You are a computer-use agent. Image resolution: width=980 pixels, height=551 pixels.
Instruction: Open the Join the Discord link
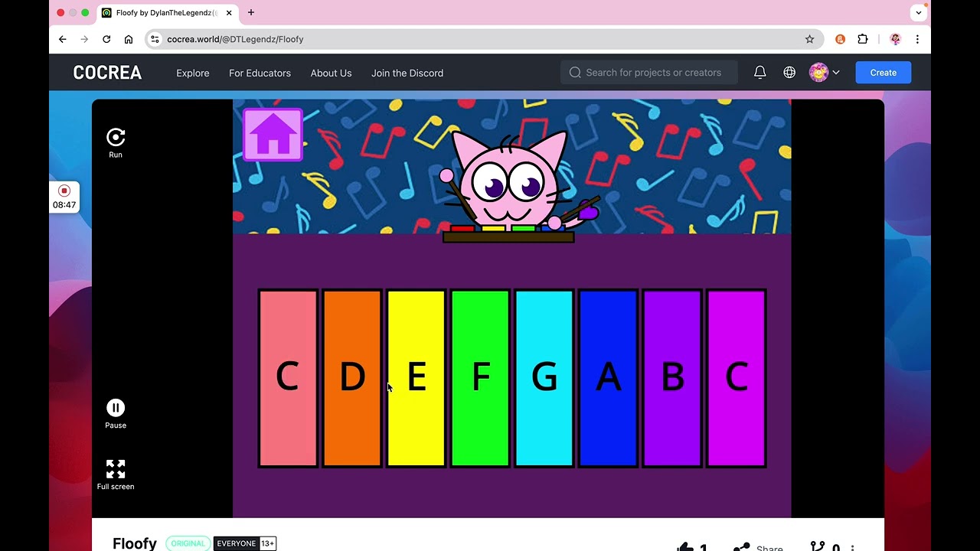(x=407, y=73)
